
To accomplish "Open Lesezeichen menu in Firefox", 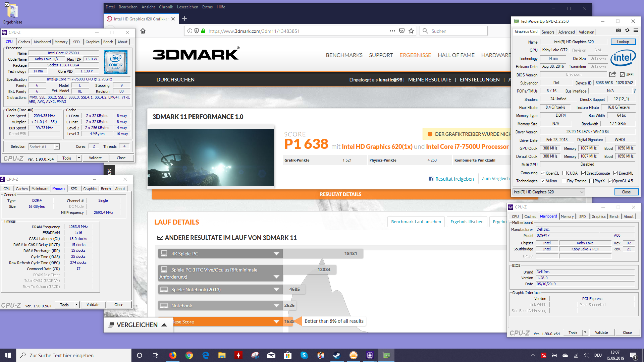I will 187,7.
